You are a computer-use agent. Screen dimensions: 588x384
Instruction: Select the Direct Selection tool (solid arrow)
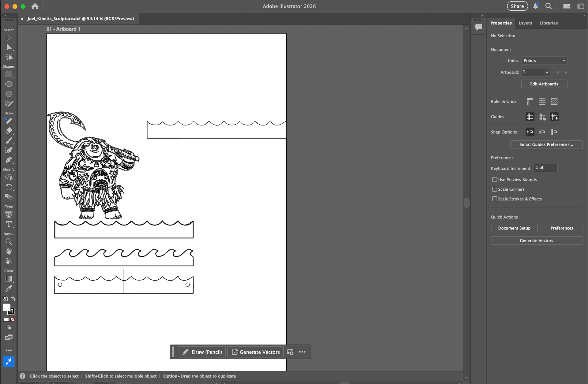click(x=9, y=47)
